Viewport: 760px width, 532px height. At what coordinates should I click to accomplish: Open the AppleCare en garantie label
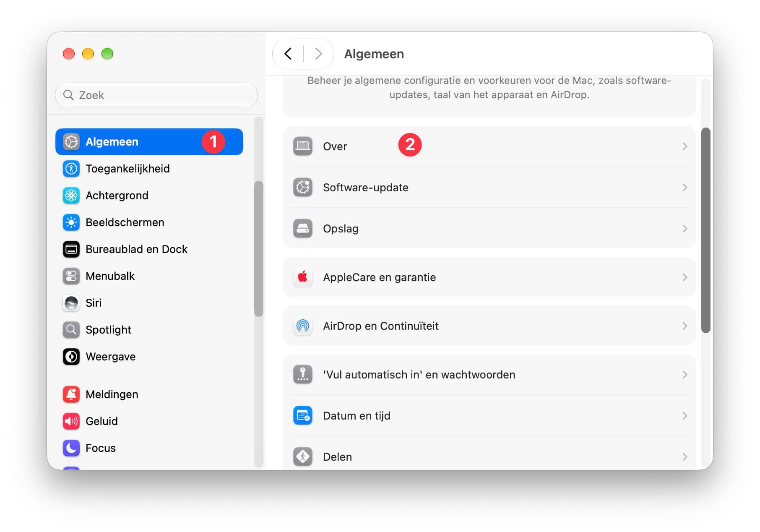380,277
